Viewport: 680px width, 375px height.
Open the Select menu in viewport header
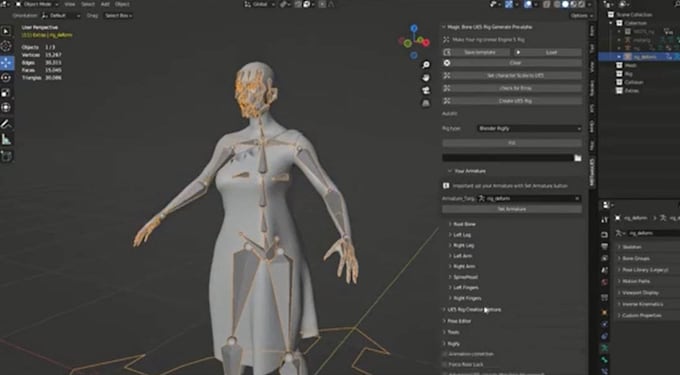coord(88,4)
